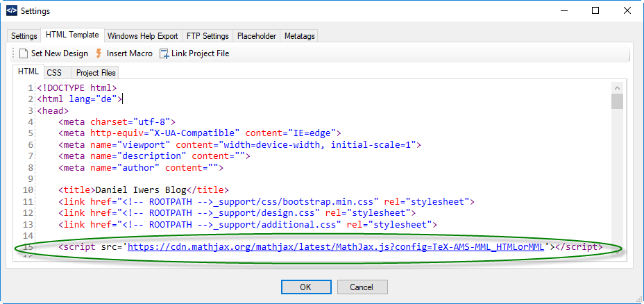This screenshot has height=304, width=644.
Task: Click line number 14 in gutter
Action: [x=28, y=236]
